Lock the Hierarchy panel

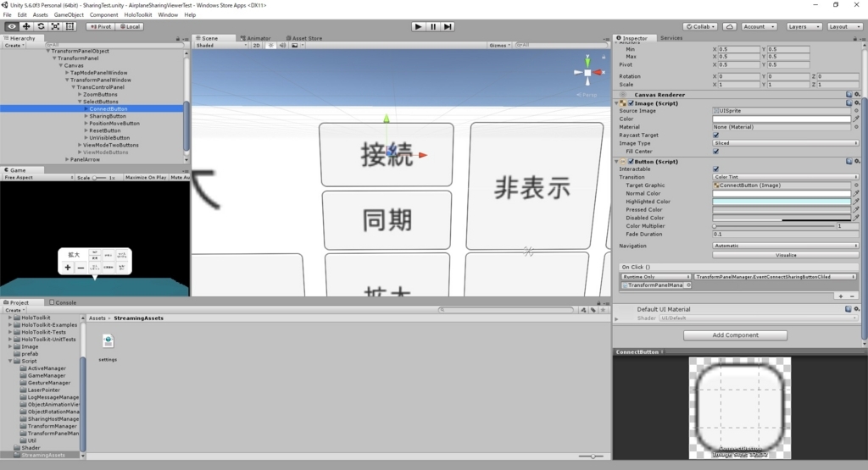[178, 39]
